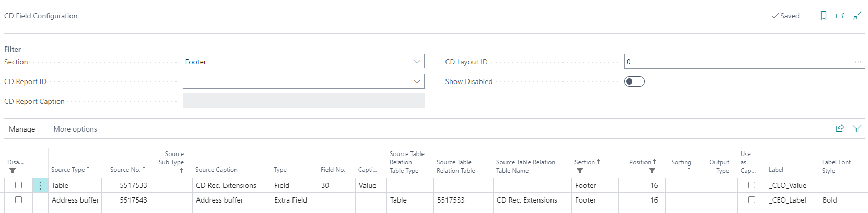Click the '_CEO_Label' label cell
This screenshot has width=868, height=213.
pyautogui.click(x=792, y=200)
